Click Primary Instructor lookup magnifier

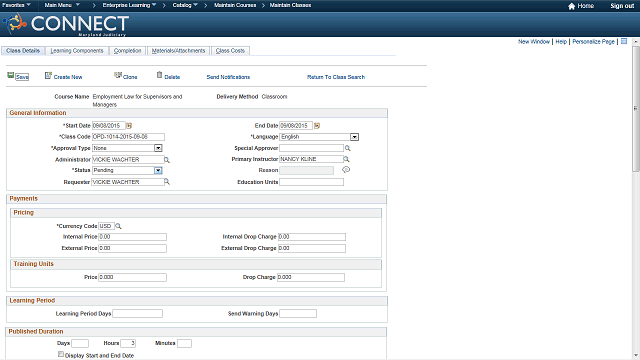click(x=347, y=159)
